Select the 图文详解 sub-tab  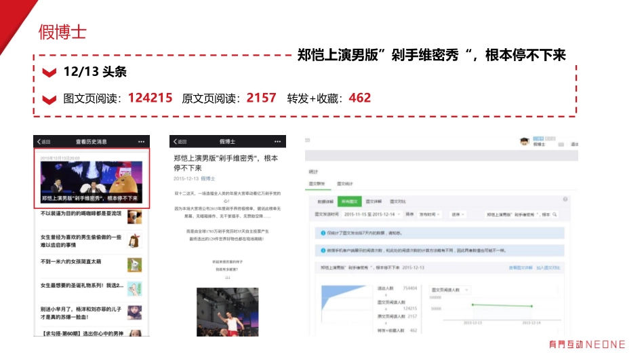pyautogui.click(x=374, y=202)
